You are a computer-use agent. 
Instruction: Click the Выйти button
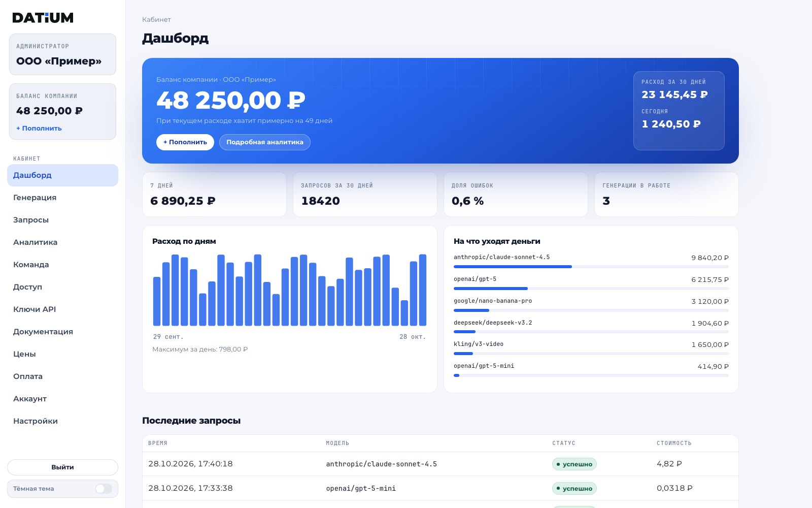pos(62,467)
